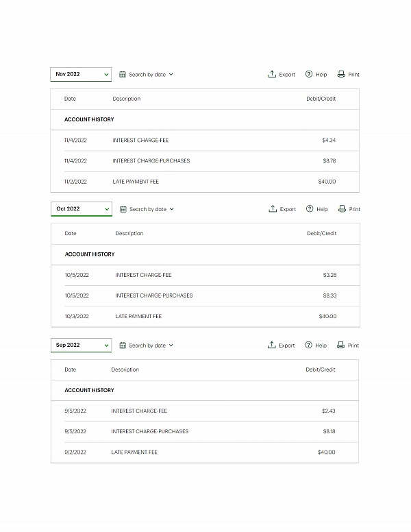Viewport: 411px width, 532px height.
Task: Open Help icon in the Oct 2022 section
Action: pos(309,208)
